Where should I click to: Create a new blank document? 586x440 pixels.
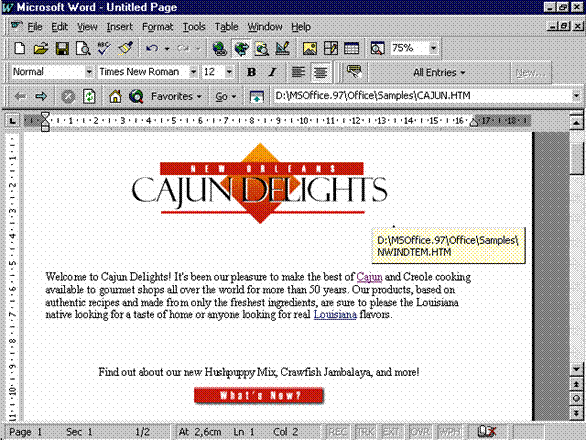19,49
